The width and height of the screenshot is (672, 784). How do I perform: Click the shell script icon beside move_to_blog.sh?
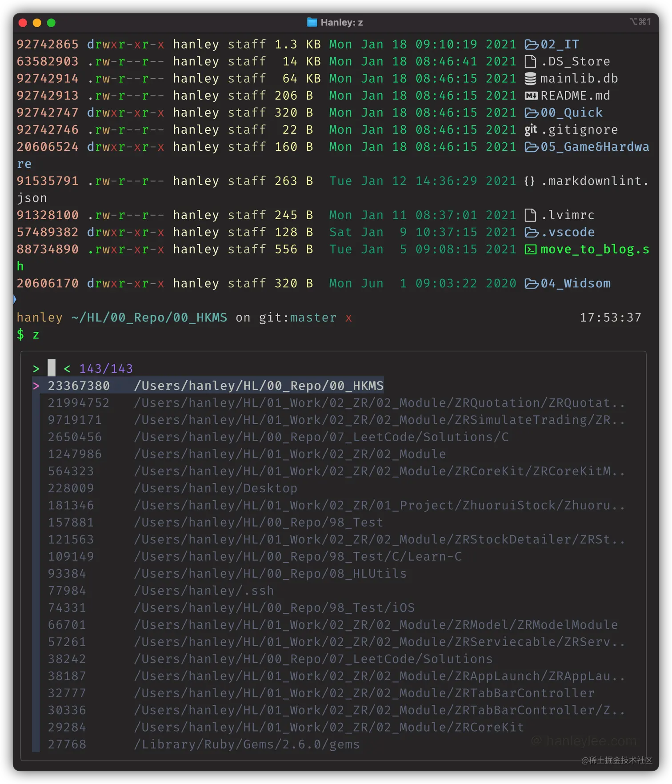(x=531, y=249)
